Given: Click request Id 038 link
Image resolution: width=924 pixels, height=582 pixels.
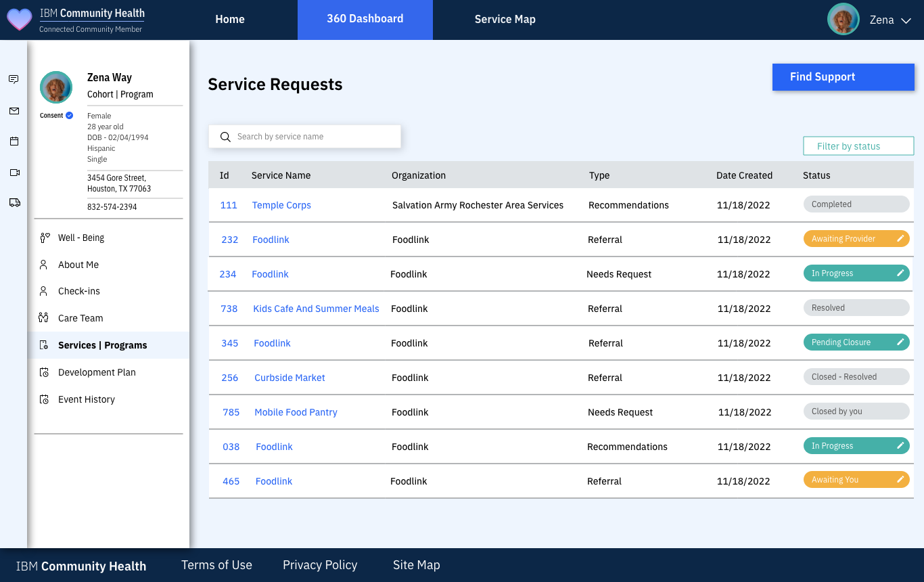Looking at the screenshot, I should pos(231,447).
